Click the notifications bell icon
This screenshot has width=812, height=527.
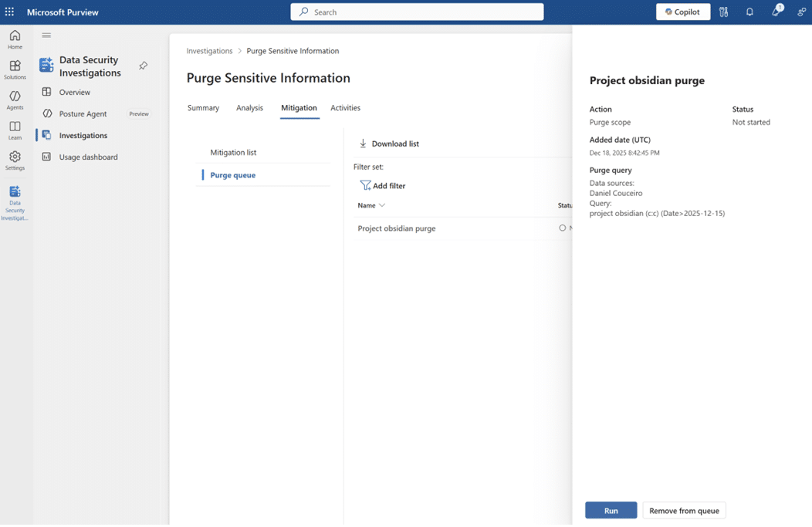pyautogui.click(x=749, y=12)
